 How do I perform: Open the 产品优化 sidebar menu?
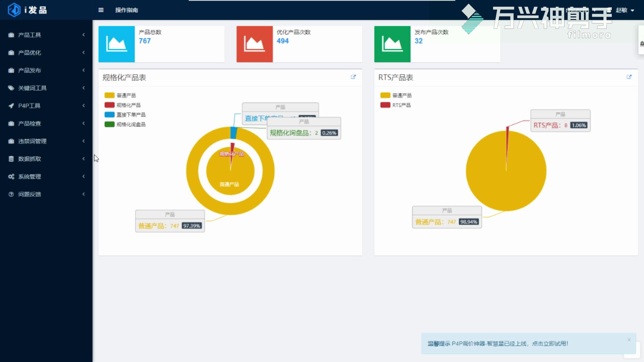(46, 53)
